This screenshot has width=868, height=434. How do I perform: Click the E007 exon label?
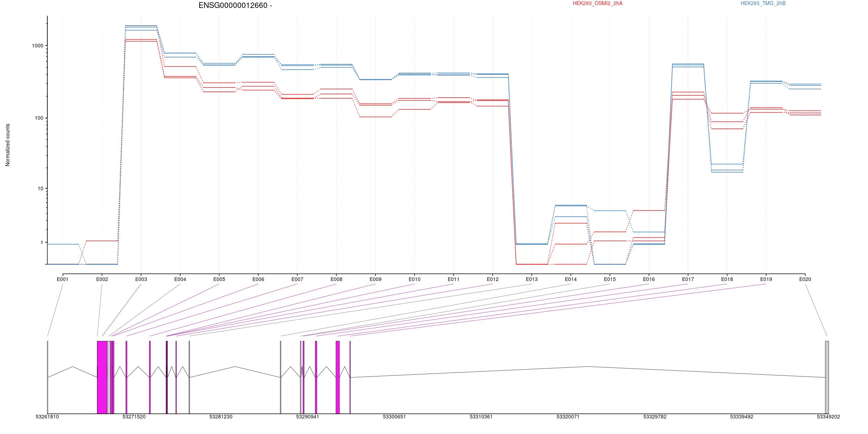[297, 279]
